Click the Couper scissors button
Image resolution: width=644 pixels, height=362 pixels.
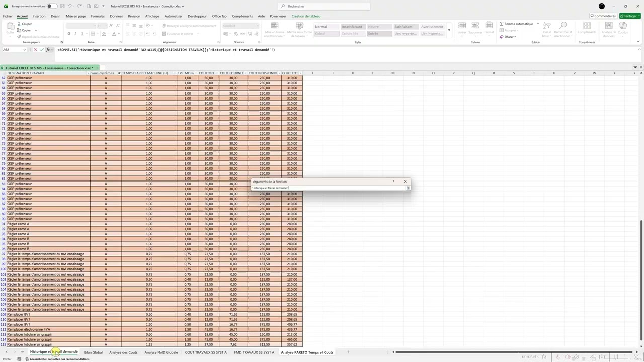24,24
